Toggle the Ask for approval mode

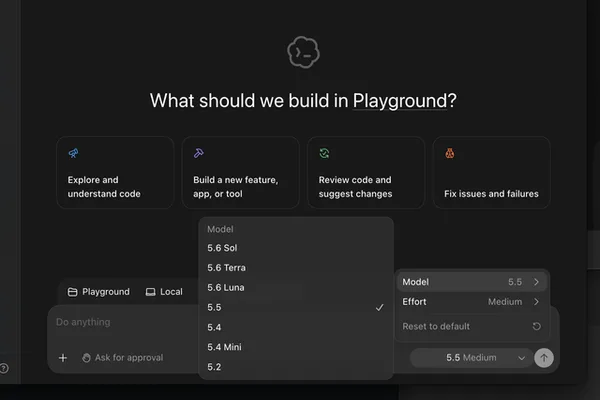coord(123,358)
